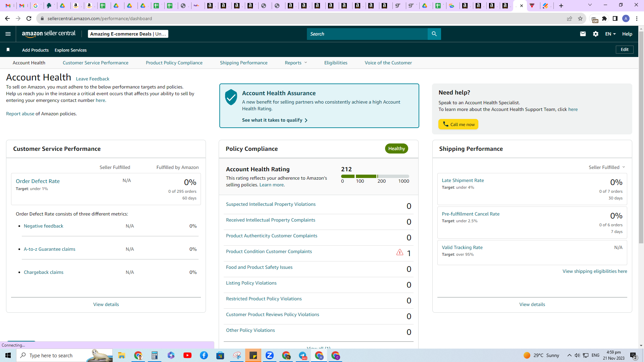Screen dimensions: 644x362
Task: Click the Leave Feedback link
Action: [x=93, y=79]
